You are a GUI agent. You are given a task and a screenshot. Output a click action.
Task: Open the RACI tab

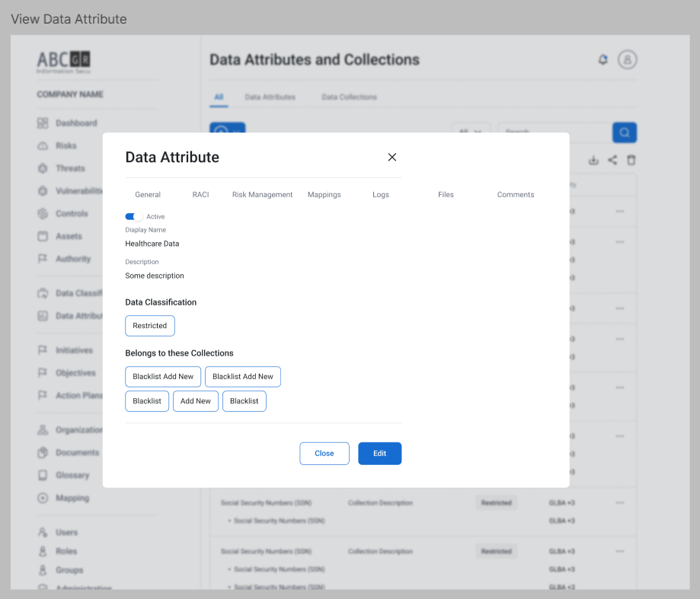coord(200,195)
